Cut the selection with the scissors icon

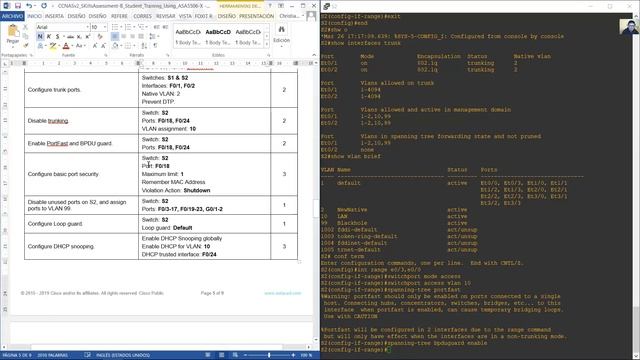[26, 27]
